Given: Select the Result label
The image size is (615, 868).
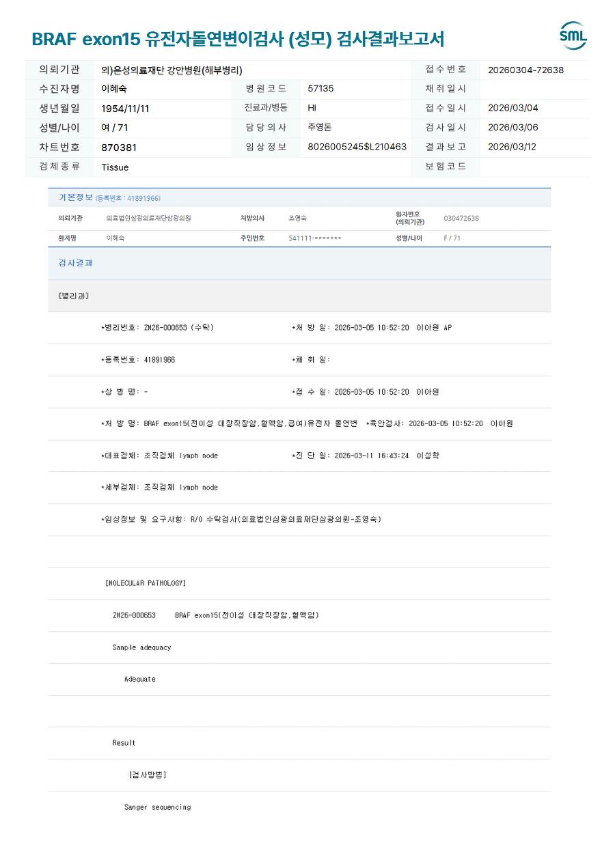Looking at the screenshot, I should 124,743.
